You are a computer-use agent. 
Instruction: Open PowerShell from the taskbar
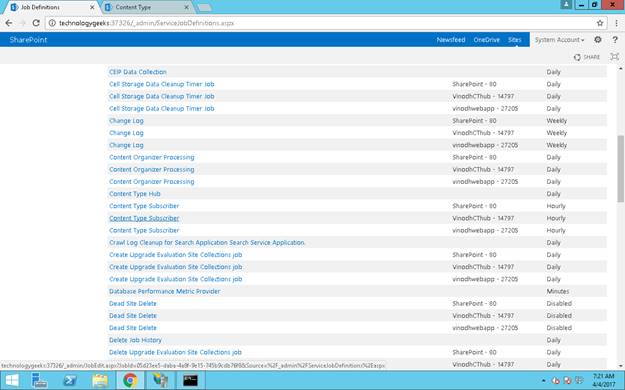[70, 380]
